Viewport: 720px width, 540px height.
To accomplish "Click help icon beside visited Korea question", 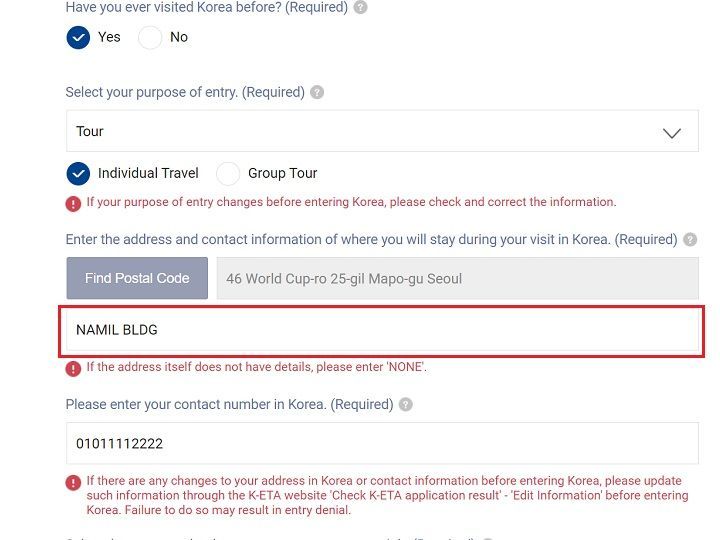I will coord(361,7).
